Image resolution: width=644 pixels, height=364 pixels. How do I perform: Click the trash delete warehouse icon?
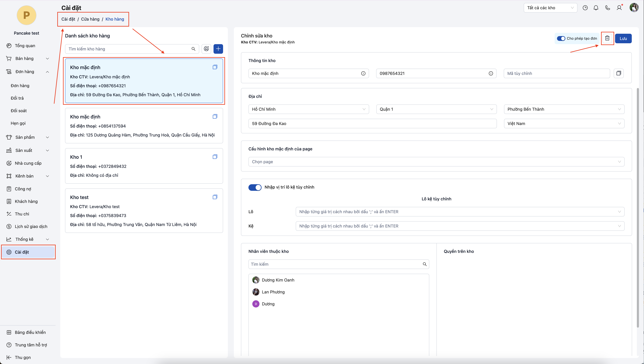pyautogui.click(x=607, y=38)
